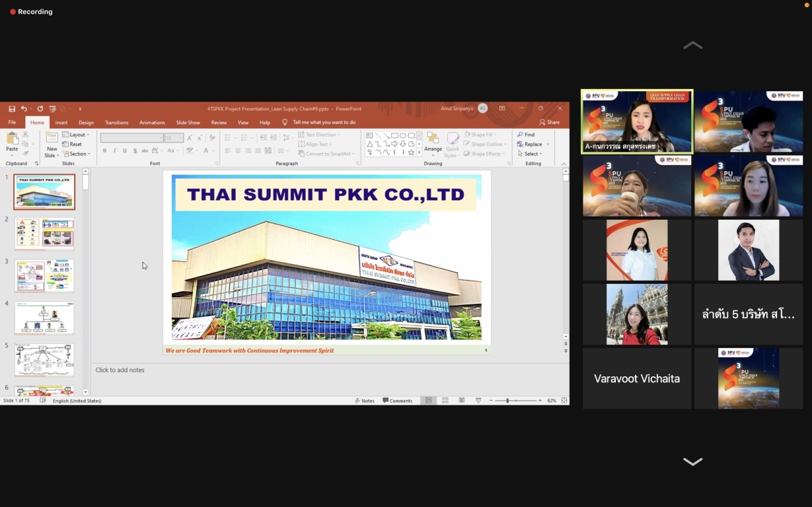
Task: Open the File menu
Action: point(12,122)
